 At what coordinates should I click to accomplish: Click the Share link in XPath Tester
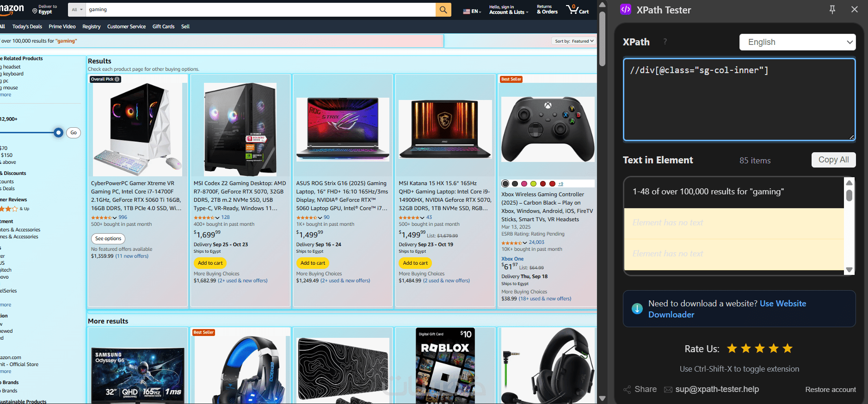[x=646, y=390]
